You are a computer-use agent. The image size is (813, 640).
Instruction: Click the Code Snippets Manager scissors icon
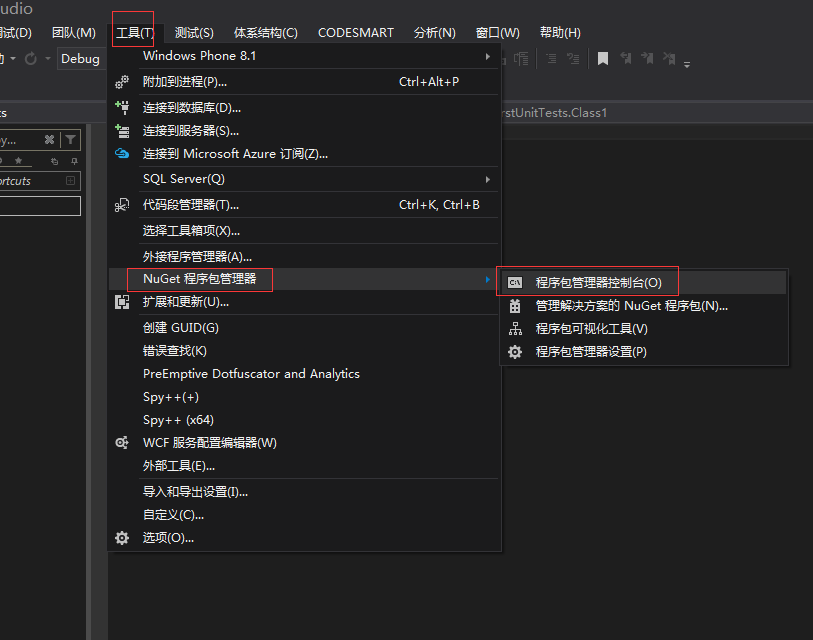122,205
